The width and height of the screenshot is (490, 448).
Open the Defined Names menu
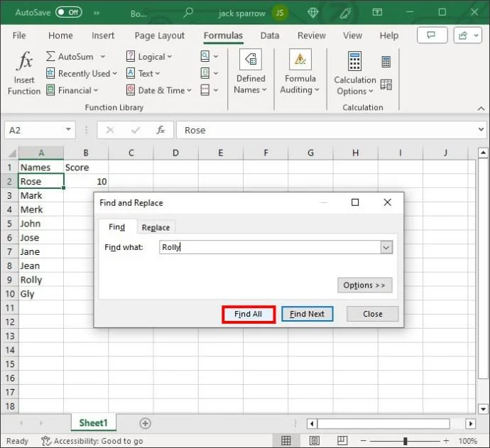[251, 73]
